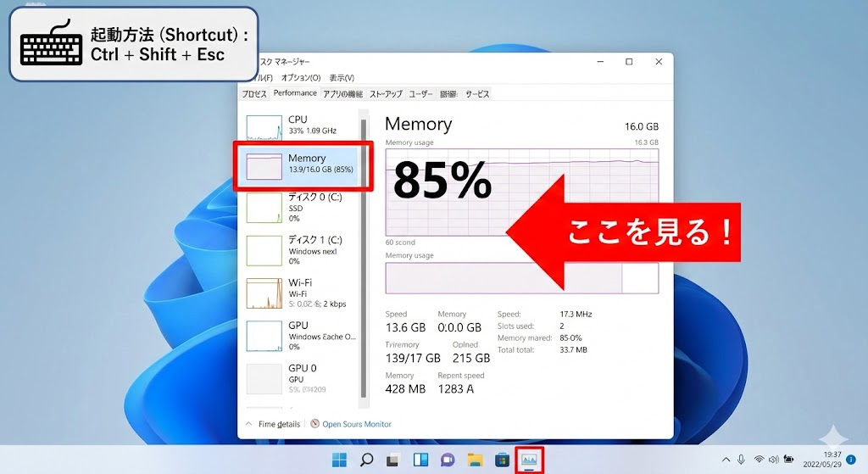This screenshot has height=474, width=868.
Task: Click the 16.0 GB capacity text
Action: [642, 126]
